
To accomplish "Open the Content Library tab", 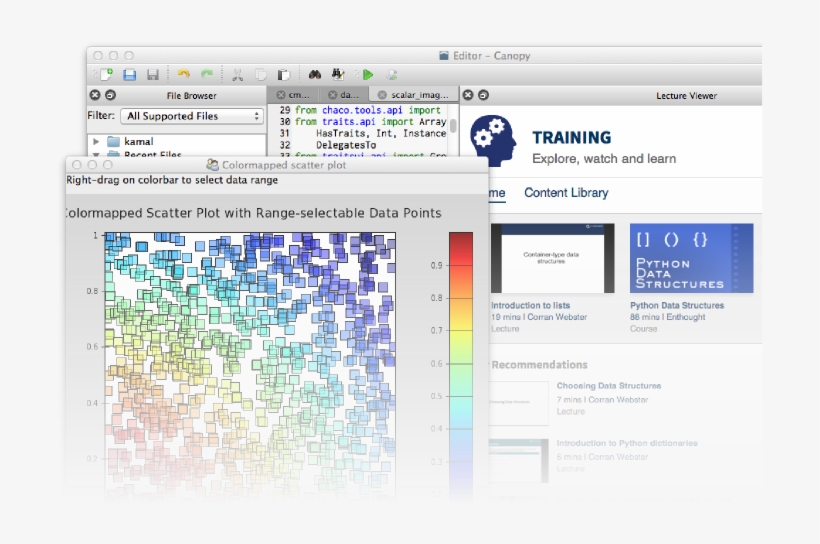I will point(566,192).
